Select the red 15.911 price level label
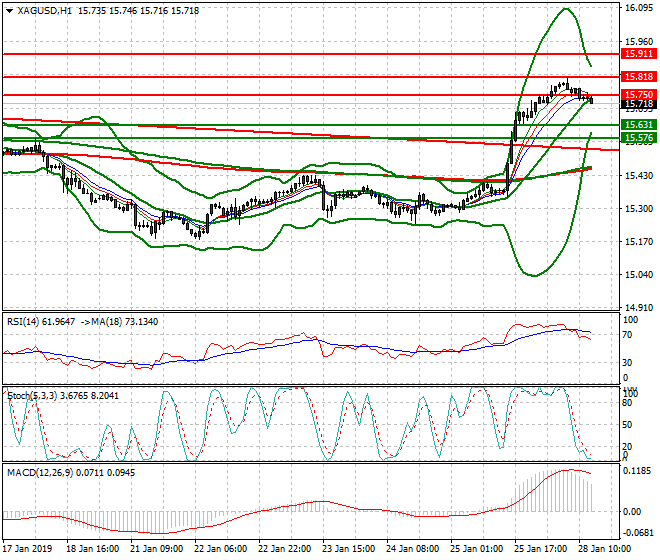Viewport: 660px width, 560px height. (638, 54)
